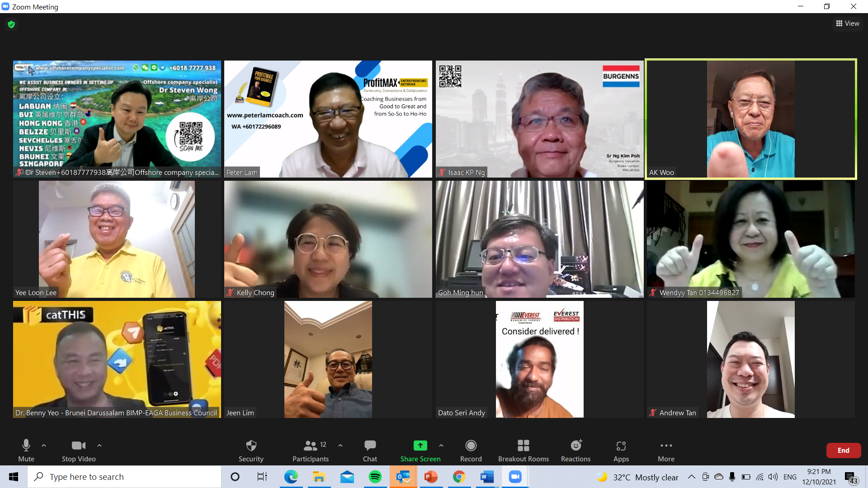The image size is (868, 488).
Task: Click the green encryption shield icon
Action: [x=11, y=24]
